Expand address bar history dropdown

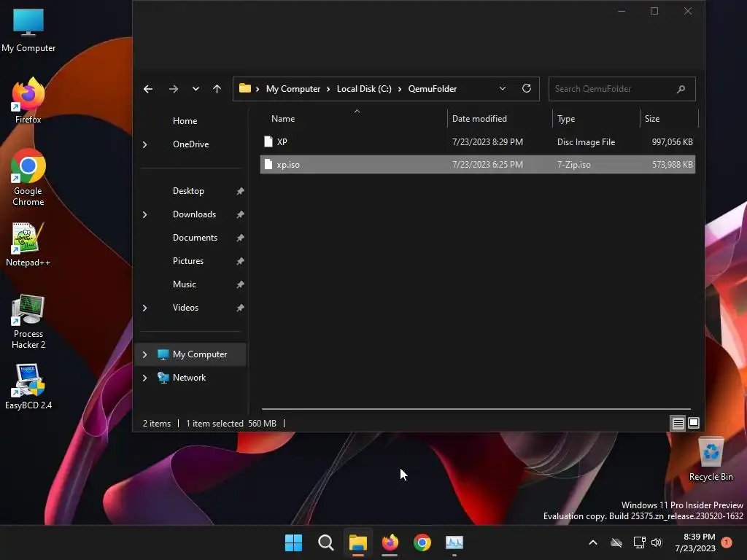(502, 89)
